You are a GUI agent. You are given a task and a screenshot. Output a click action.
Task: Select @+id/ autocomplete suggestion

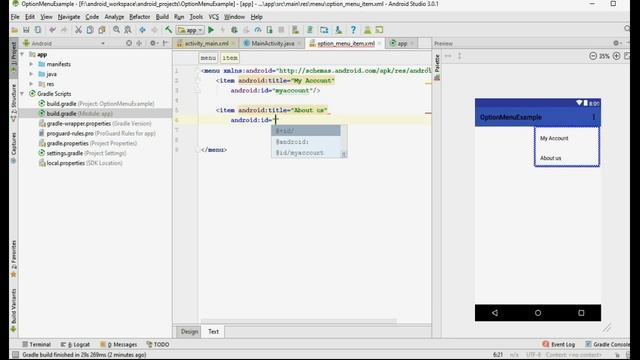tap(306, 131)
